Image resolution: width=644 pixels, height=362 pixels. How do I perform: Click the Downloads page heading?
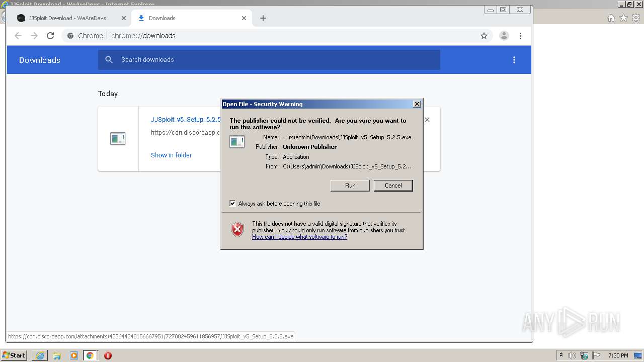click(x=40, y=60)
